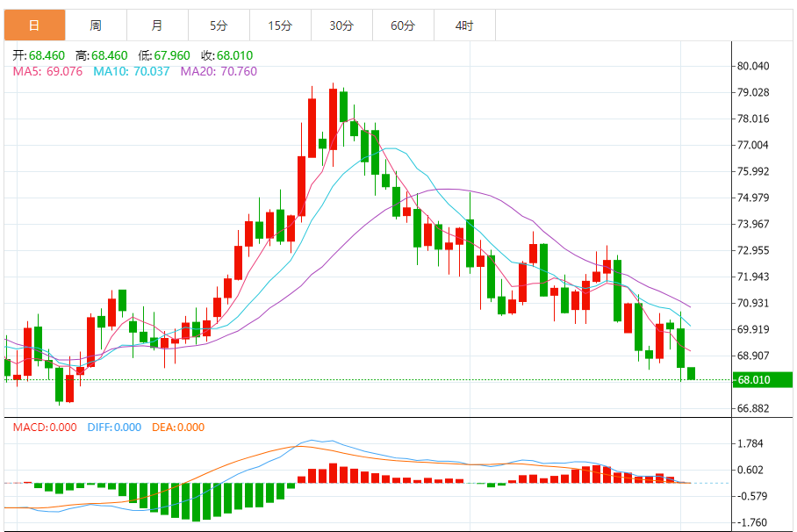
Task: Select the 15分 timeframe tab
Action: (x=280, y=25)
